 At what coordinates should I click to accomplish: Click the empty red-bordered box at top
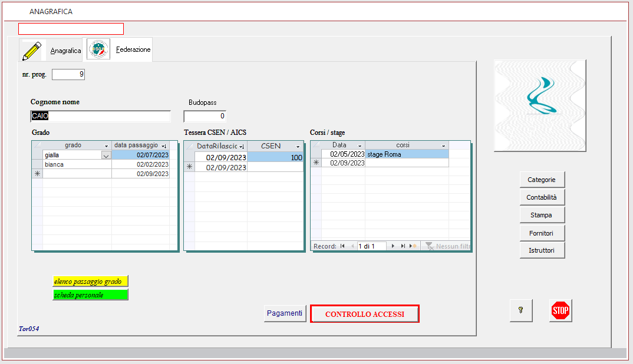(71, 29)
